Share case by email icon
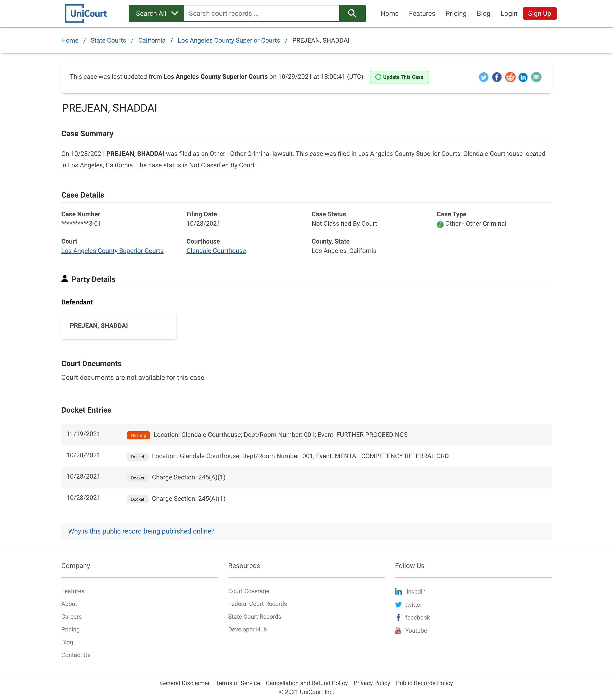The image size is (613, 700). coord(536,77)
